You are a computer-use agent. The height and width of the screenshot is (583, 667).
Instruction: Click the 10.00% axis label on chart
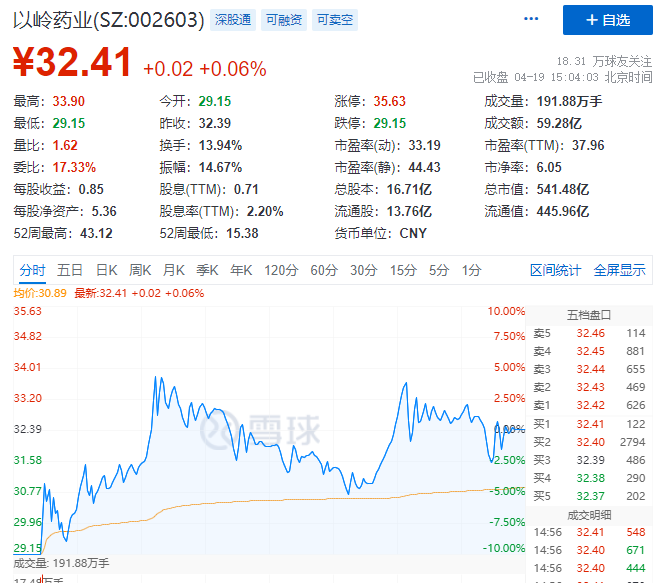(506, 311)
